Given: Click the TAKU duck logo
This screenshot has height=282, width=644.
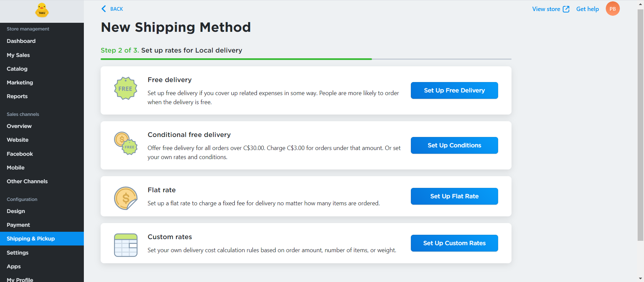Looking at the screenshot, I should pos(42,10).
